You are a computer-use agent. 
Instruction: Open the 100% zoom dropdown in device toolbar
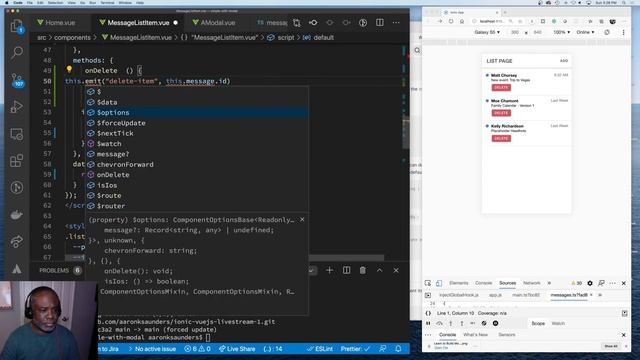pyautogui.click(x=562, y=32)
